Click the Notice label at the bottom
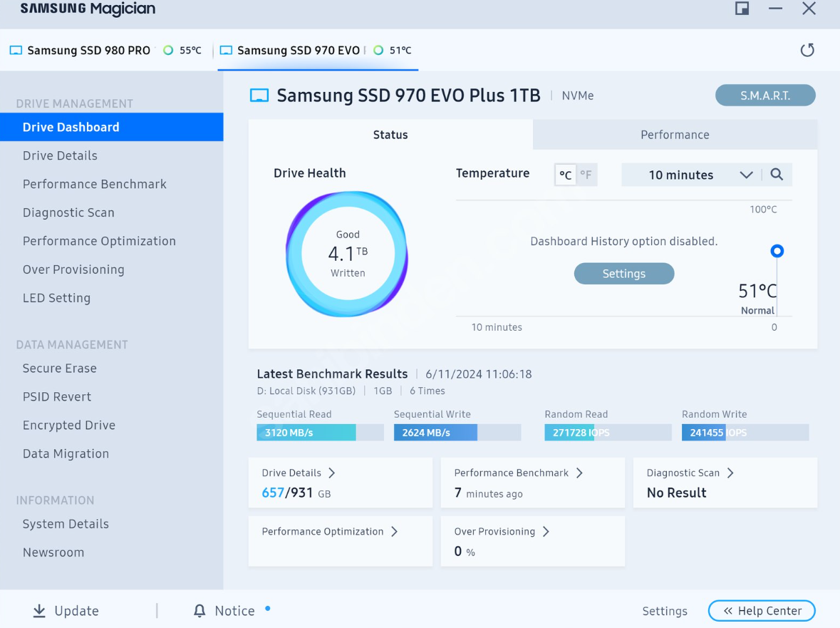840x628 pixels. click(234, 611)
